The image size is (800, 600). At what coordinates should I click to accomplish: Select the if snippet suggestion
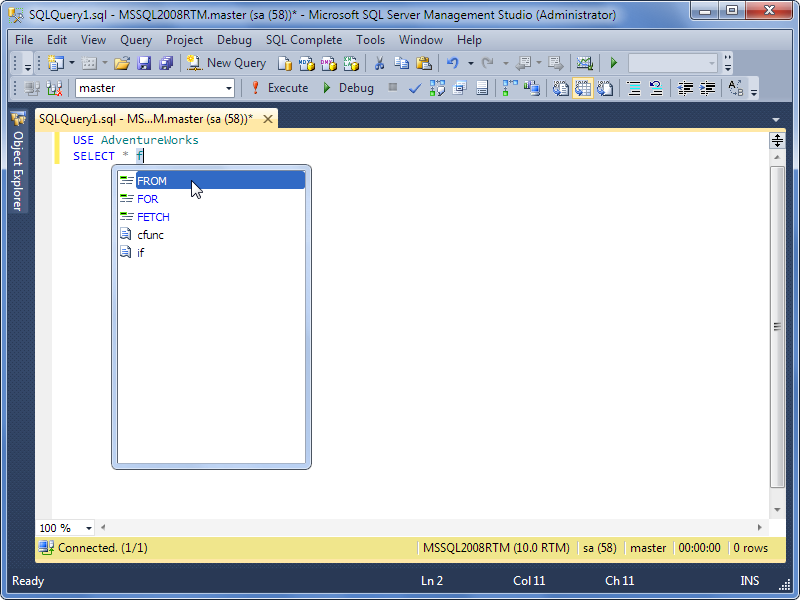click(x=211, y=253)
